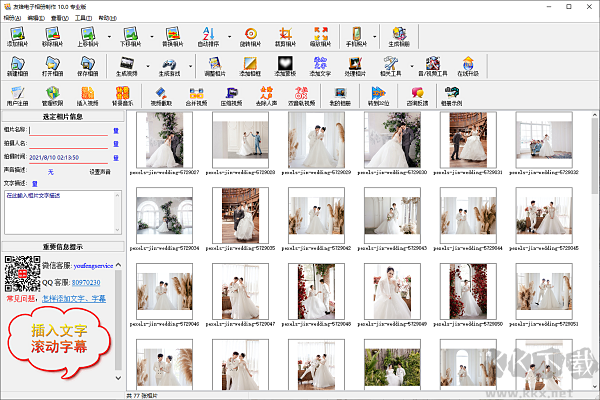Click the 保存相册 (save album) icon
The image size is (600, 400).
point(88,69)
